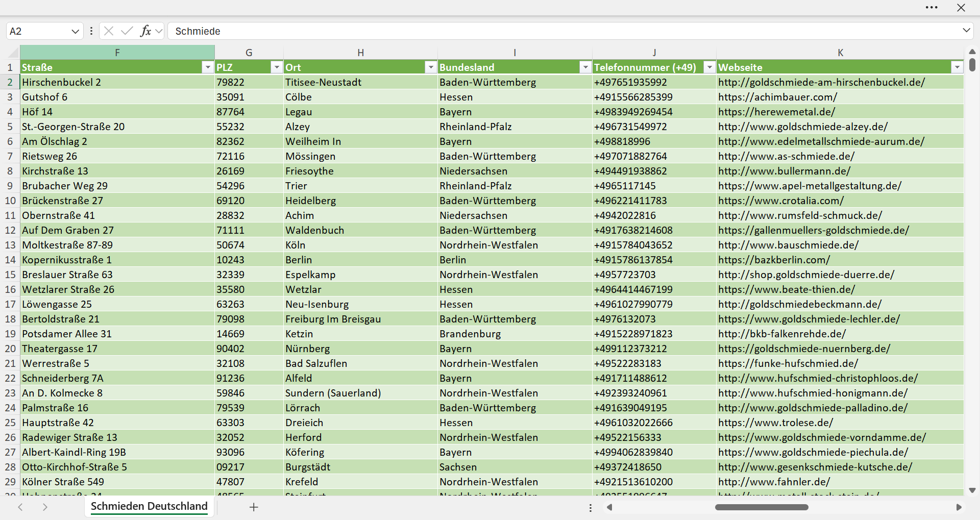
Task: Click the horizontal scrollbar thumb
Action: pyautogui.click(x=762, y=507)
